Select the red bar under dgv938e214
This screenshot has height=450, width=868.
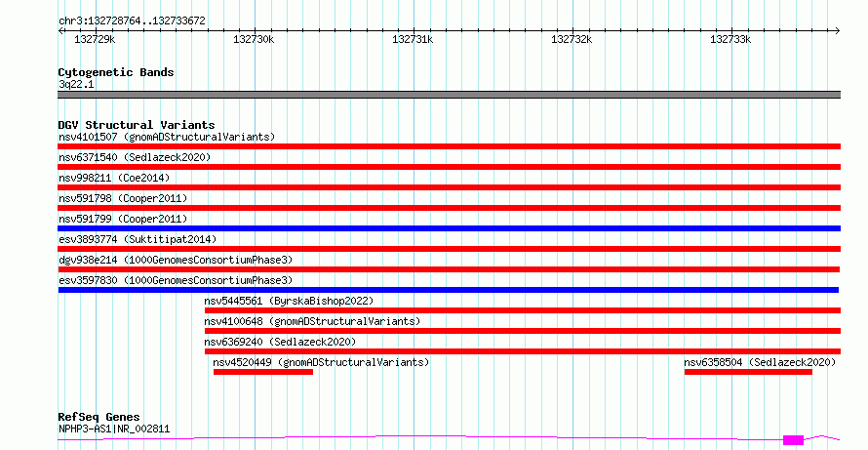point(449,269)
